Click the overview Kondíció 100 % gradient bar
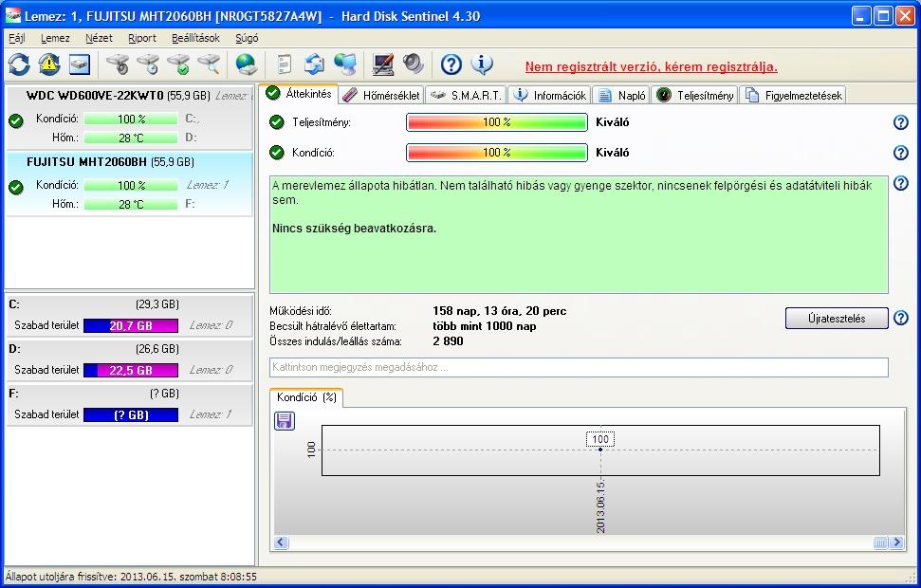Image resolution: width=921 pixels, height=588 pixels. pos(497,153)
